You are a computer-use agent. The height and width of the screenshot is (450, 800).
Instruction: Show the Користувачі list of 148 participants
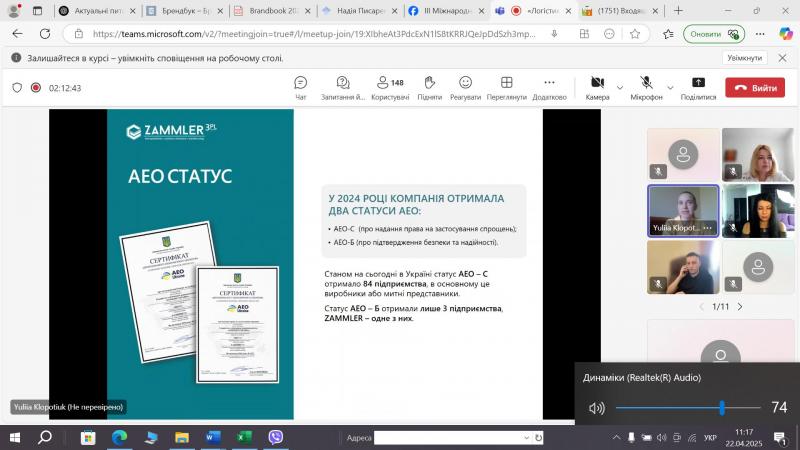pos(390,88)
